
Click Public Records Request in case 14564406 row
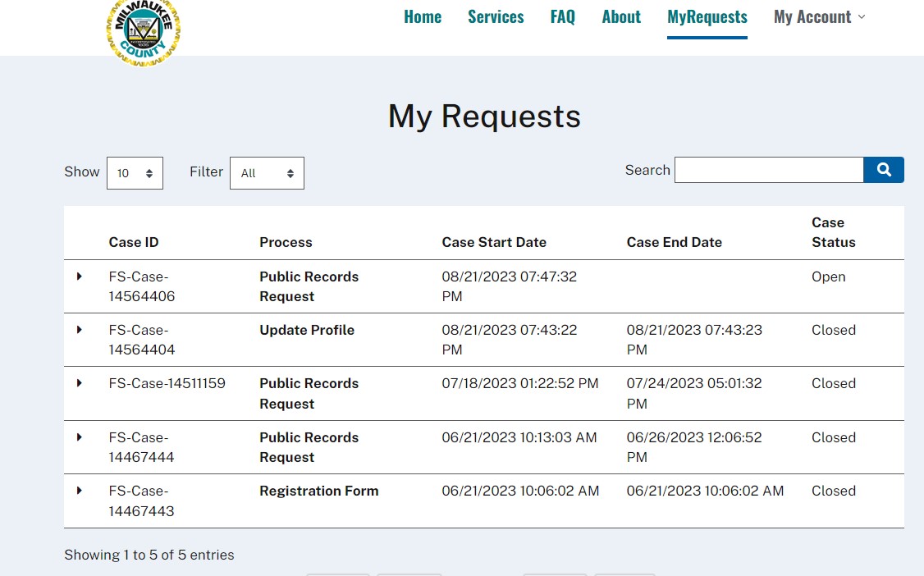tap(309, 286)
